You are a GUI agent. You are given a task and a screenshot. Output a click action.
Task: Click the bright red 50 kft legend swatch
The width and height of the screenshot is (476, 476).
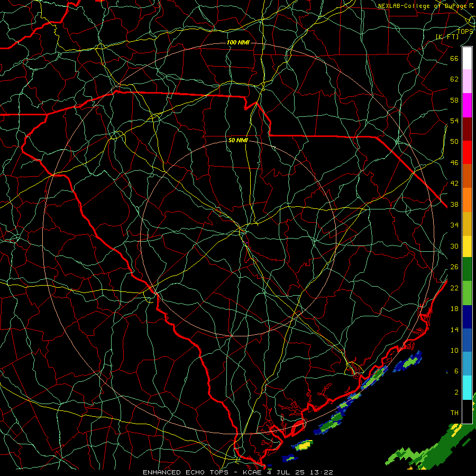pos(467,152)
